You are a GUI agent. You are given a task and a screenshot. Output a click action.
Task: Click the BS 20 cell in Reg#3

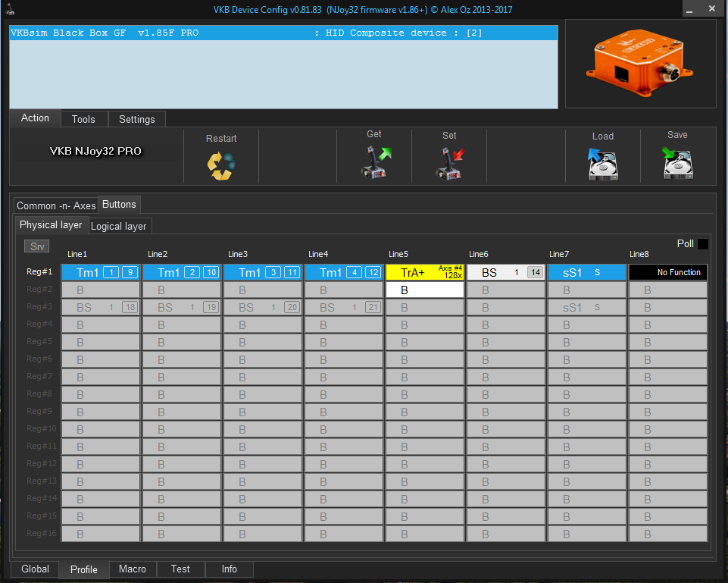coord(263,307)
